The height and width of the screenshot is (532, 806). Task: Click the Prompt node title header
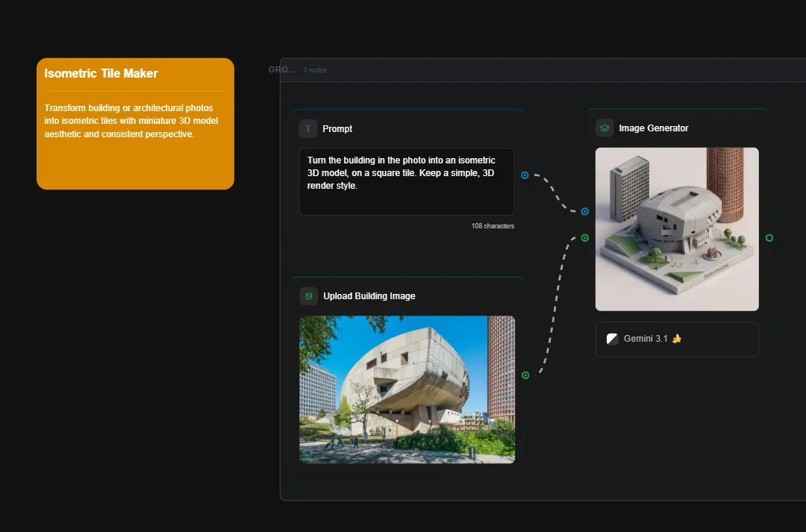338,128
